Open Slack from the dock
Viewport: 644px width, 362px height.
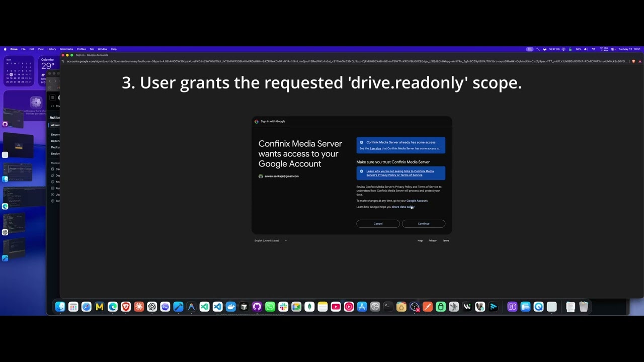pos(283,307)
